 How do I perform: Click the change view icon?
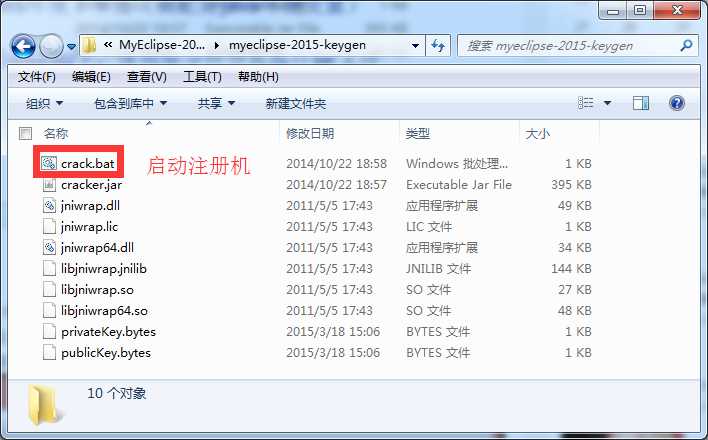586,103
